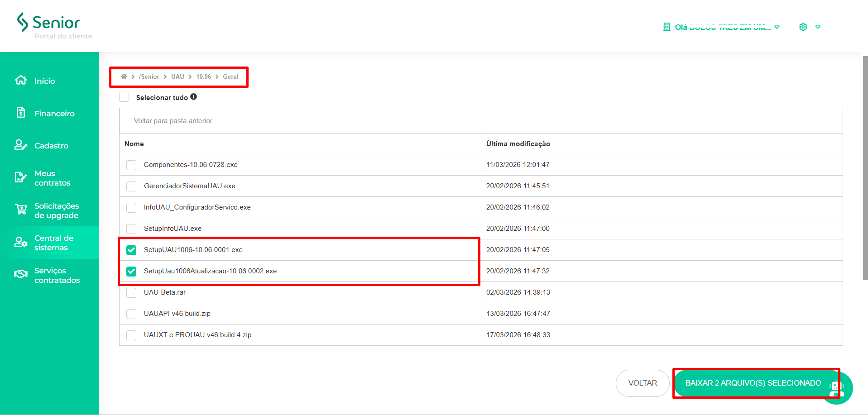Click the Cadastro user-edit icon
This screenshot has width=868, height=415.
click(x=21, y=145)
